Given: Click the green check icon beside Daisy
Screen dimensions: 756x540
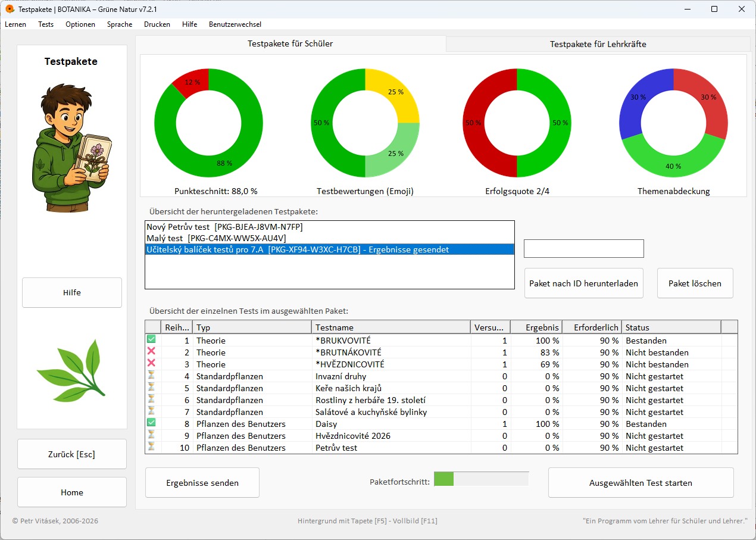Looking at the screenshot, I should click(151, 423).
